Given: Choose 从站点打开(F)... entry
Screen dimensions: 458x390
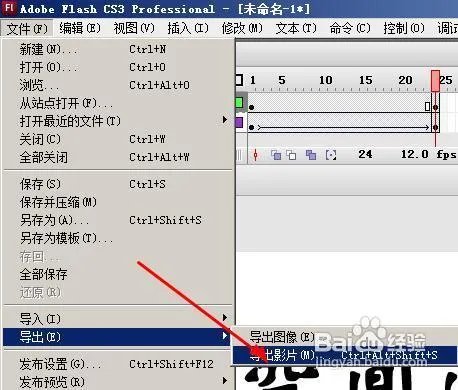Looking at the screenshot, I should pyautogui.click(x=118, y=103).
